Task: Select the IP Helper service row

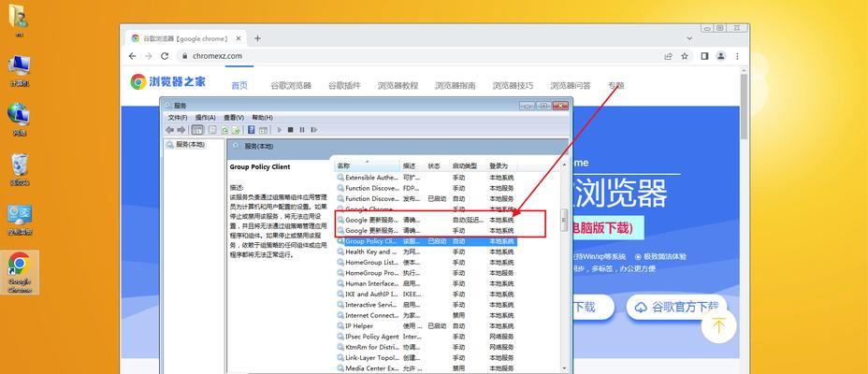Action: click(x=426, y=326)
